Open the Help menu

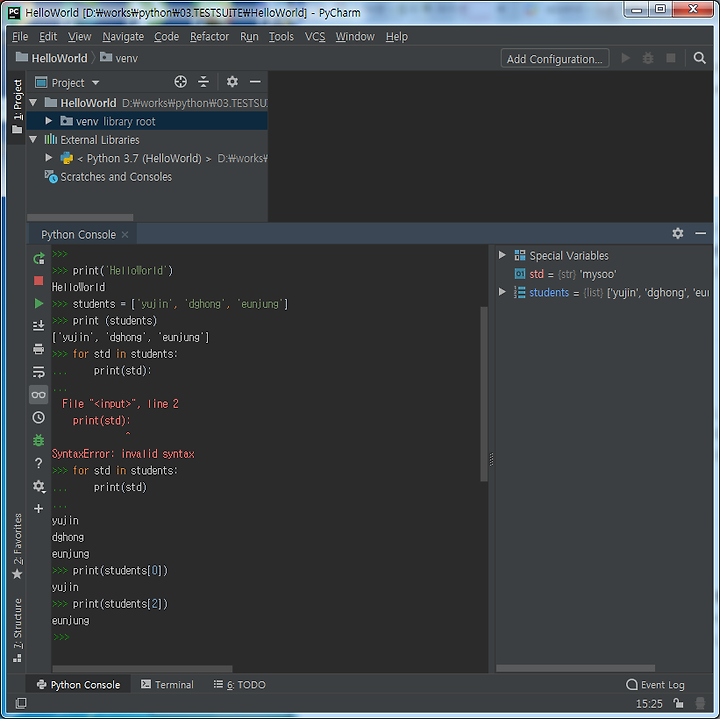coord(397,36)
